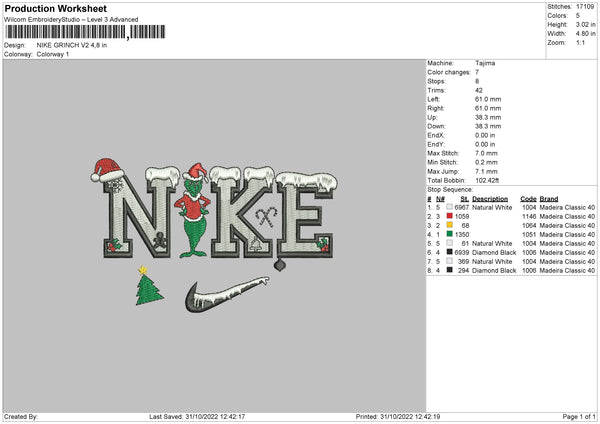Choose the green swatch with 1350 stitches
The height and width of the screenshot is (424, 600).
tap(449, 234)
